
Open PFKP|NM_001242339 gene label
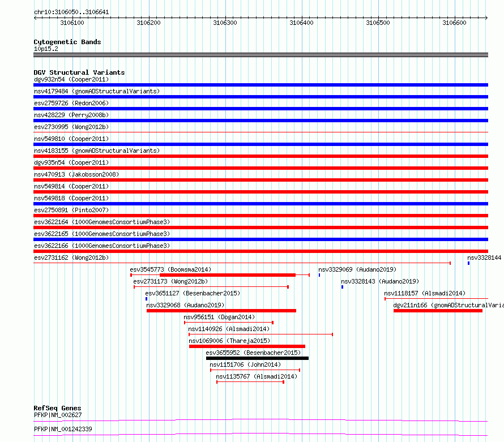point(63,429)
